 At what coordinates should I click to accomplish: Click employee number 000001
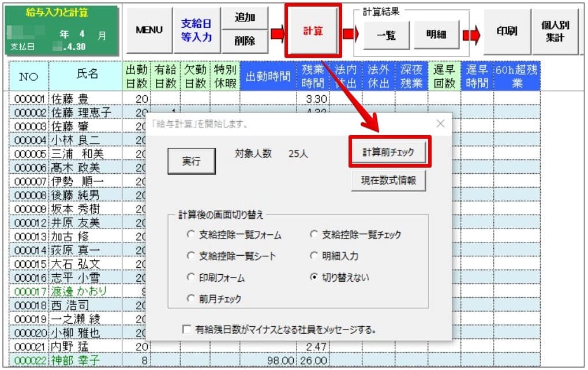[x=29, y=99]
